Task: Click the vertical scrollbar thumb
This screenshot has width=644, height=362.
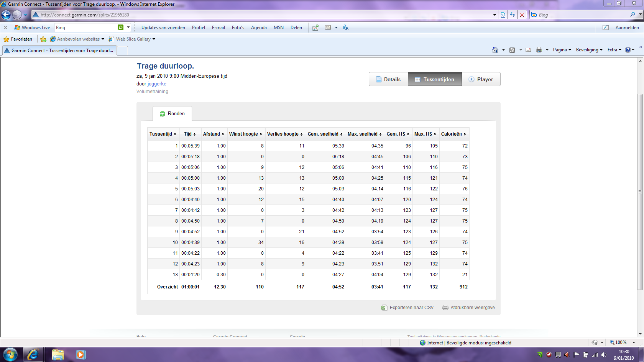Action: 640,192
